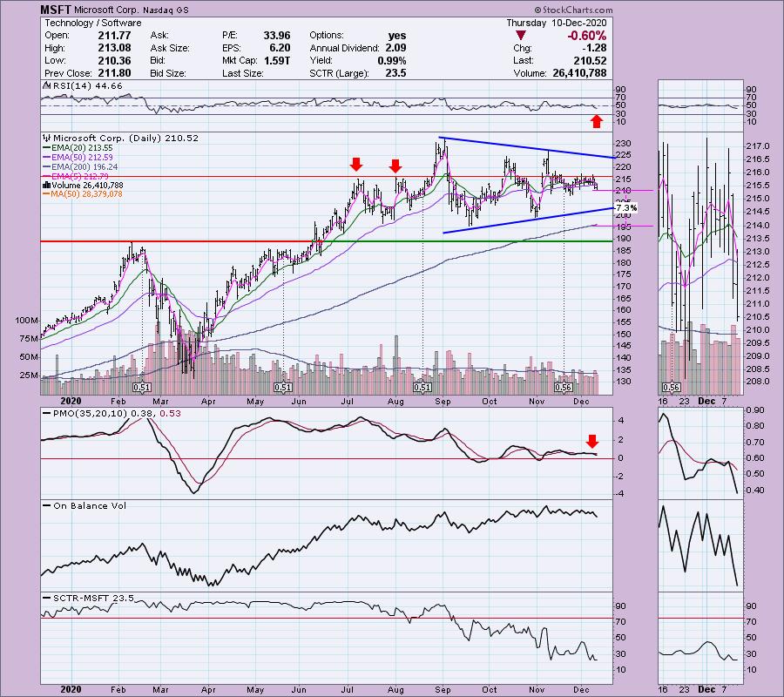This screenshot has height=697, width=784.
Task: Click the down-triangle price change indicator
Action: click(x=521, y=36)
